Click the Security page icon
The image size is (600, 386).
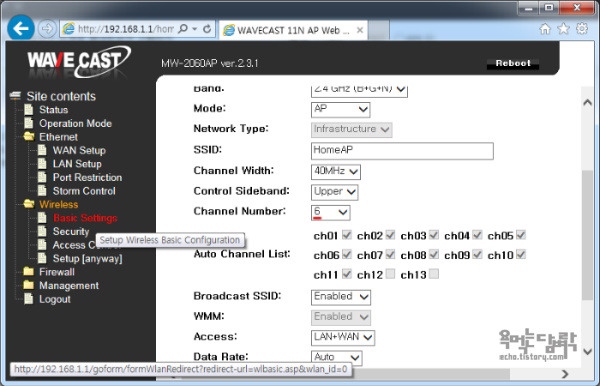point(42,231)
